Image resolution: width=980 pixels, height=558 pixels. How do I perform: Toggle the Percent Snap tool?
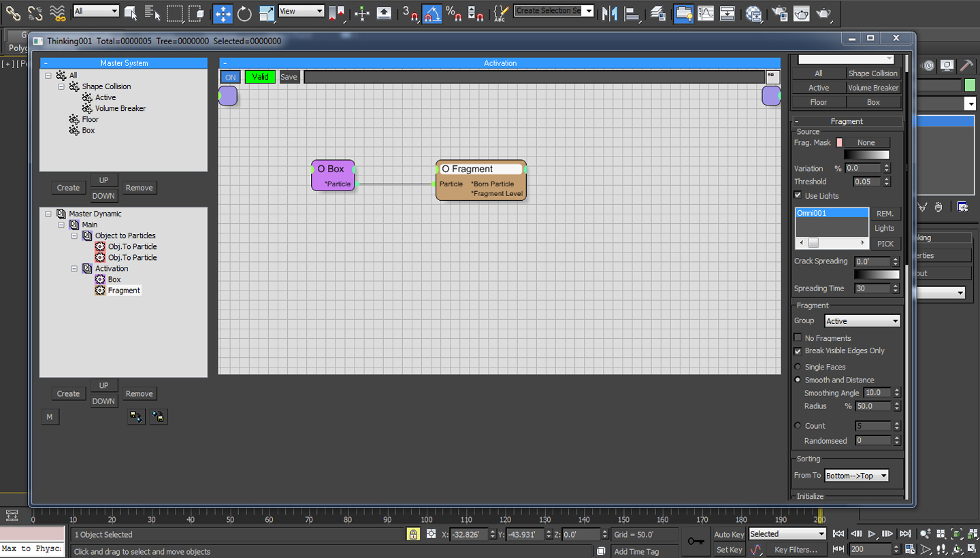454,12
